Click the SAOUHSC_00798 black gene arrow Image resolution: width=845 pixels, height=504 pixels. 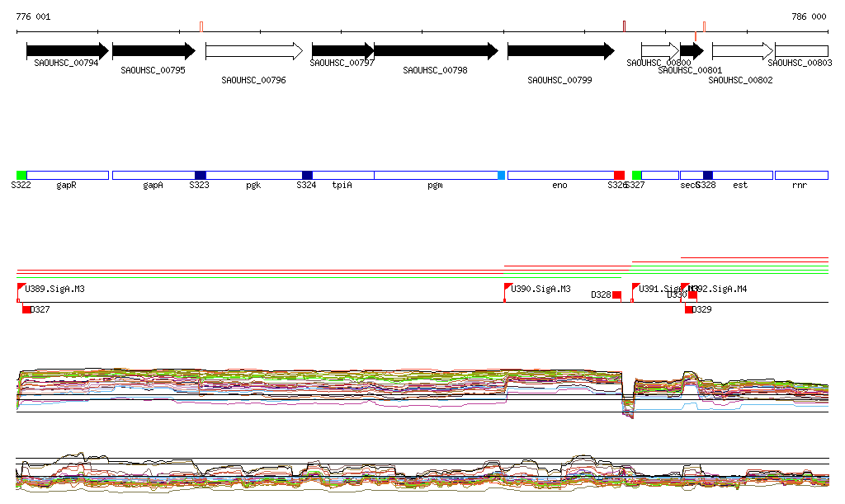click(x=435, y=51)
